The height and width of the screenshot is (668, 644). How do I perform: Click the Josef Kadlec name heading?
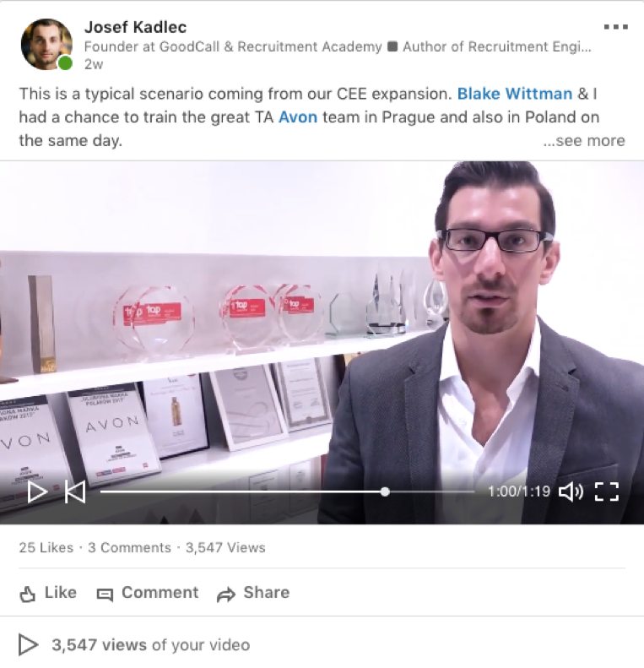click(135, 27)
